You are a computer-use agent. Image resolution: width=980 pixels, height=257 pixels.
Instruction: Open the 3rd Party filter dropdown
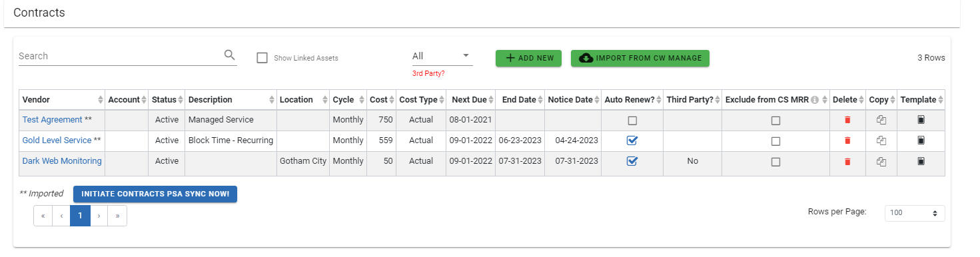442,56
